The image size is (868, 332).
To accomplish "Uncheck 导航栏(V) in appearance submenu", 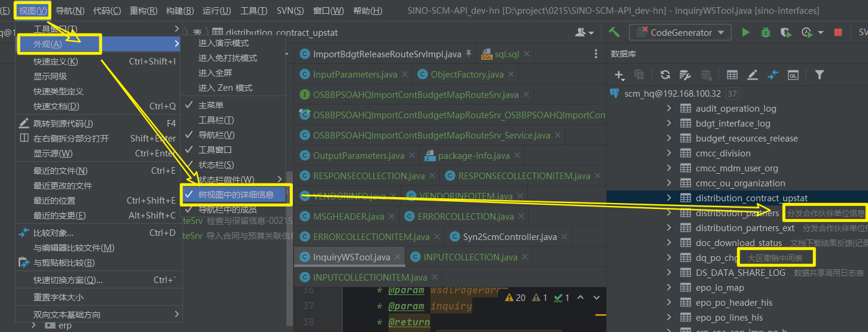I will (x=216, y=135).
